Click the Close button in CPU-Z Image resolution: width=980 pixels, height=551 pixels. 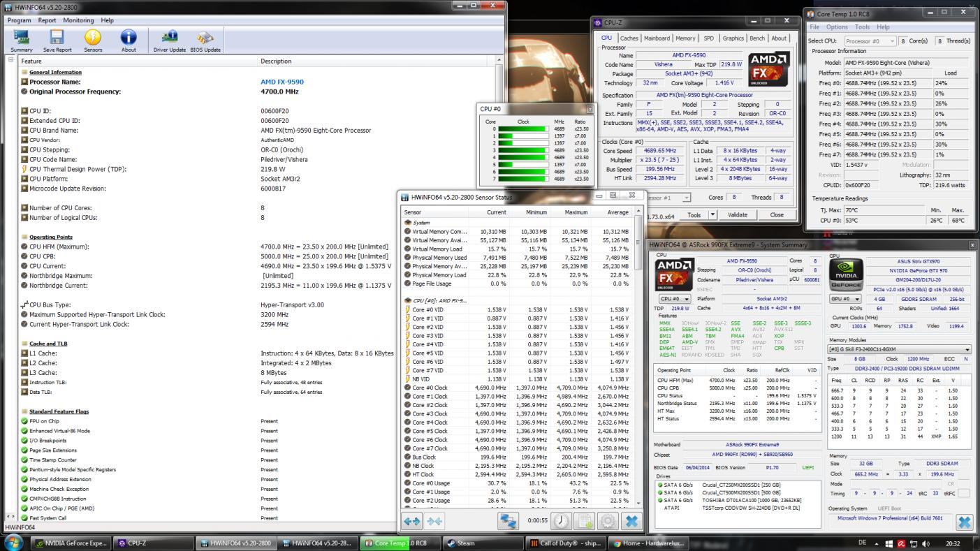pyautogui.click(x=777, y=215)
